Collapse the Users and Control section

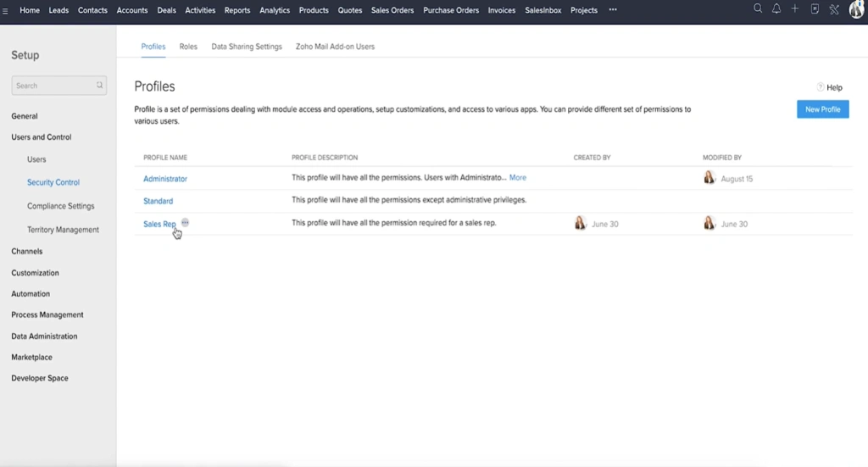[42, 136]
